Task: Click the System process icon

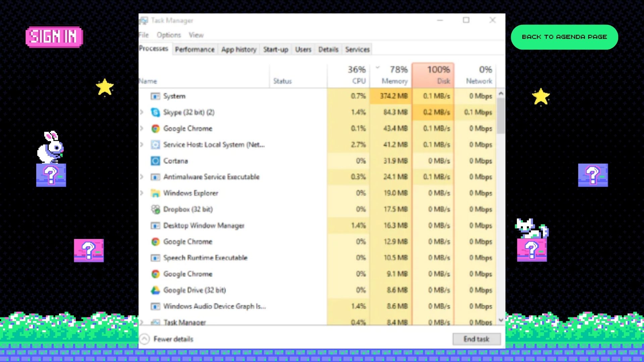Action: [x=155, y=96]
